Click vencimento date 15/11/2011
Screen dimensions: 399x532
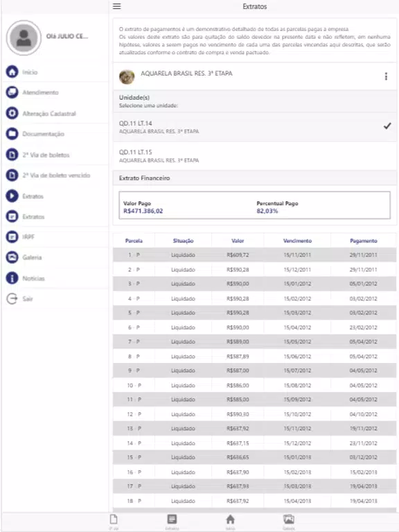tap(297, 255)
